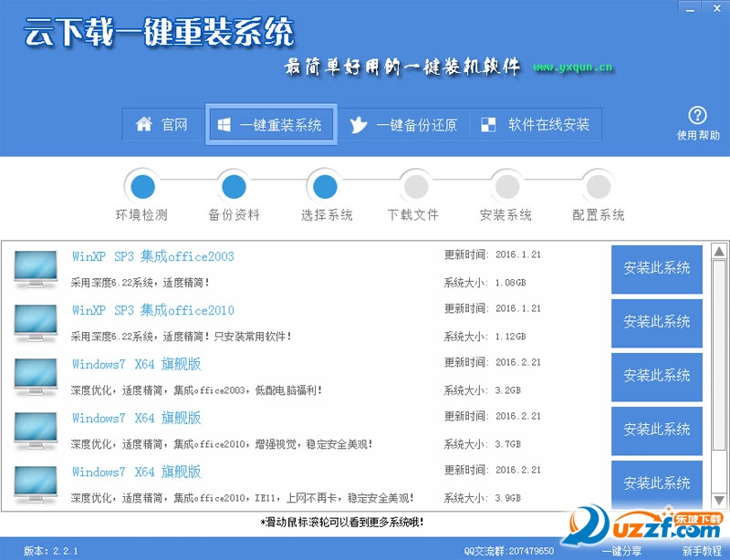730x560 pixels.
Task: Open the 软件在线安装 tab
Action: [x=536, y=125]
